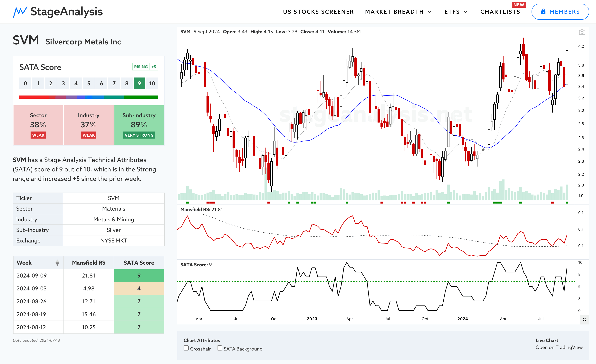596x364 pixels.
Task: Click the Mansfield RS value 4.98 cell
Action: tap(89, 288)
